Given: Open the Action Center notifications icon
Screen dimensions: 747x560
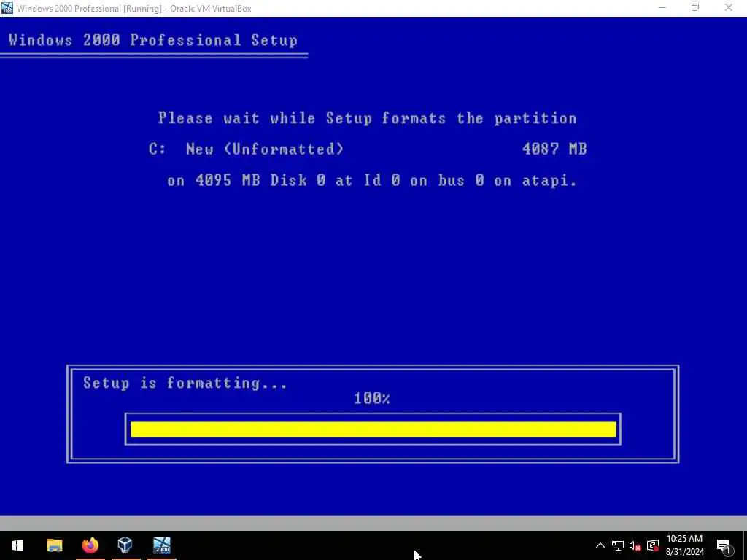Looking at the screenshot, I should pos(723,545).
